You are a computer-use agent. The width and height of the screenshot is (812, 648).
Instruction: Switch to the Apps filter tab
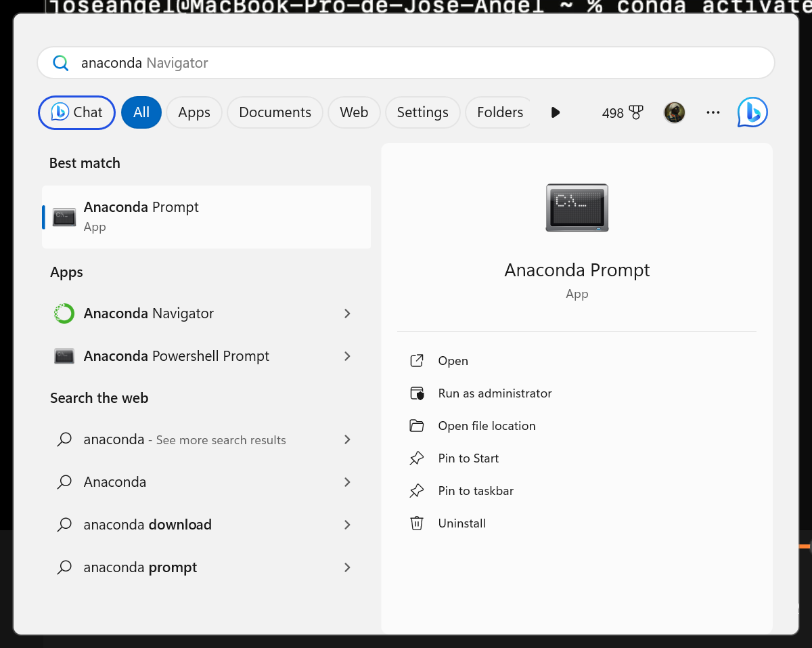(x=194, y=112)
